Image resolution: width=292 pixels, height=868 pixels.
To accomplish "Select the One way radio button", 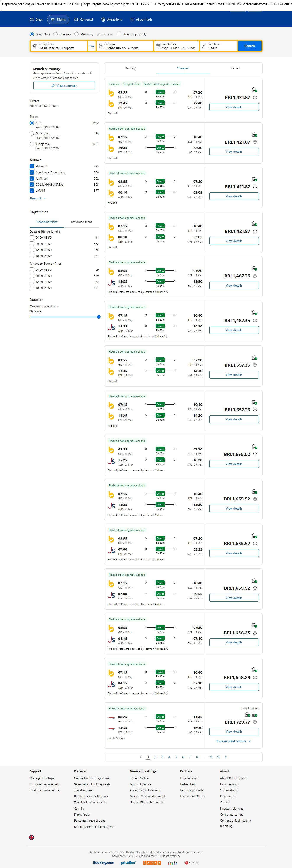I will coord(56,34).
